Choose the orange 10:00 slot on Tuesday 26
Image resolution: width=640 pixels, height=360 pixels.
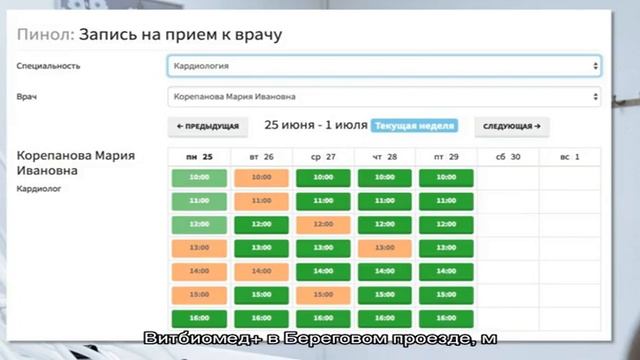[261, 178]
